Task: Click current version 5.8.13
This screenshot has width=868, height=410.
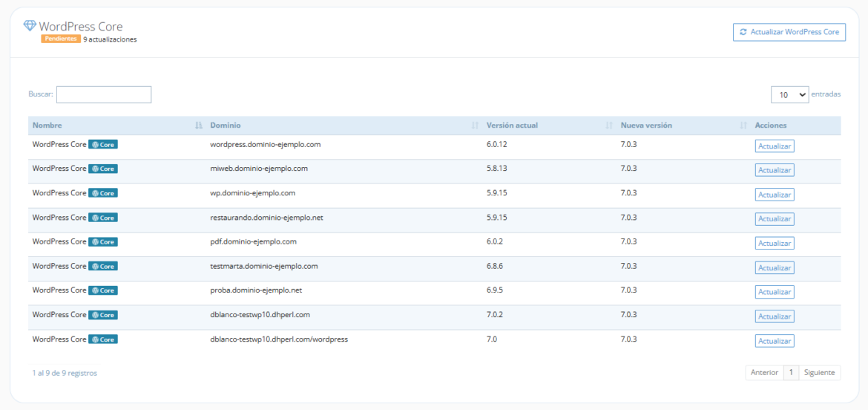Action: (x=497, y=169)
